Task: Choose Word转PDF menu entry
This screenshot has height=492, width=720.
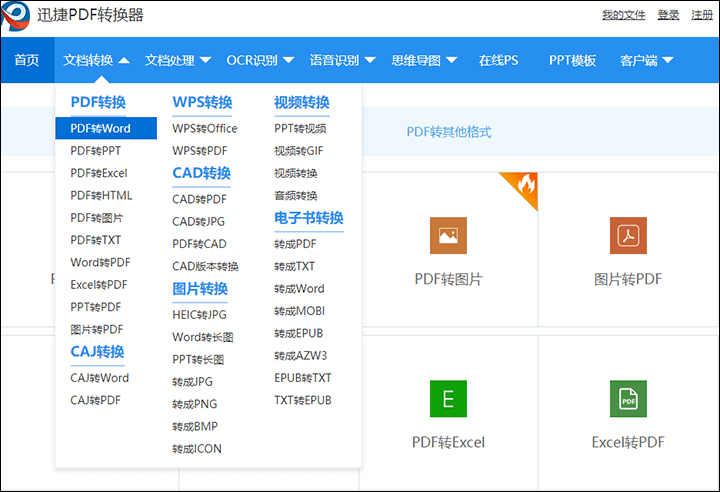Action: [x=100, y=263]
